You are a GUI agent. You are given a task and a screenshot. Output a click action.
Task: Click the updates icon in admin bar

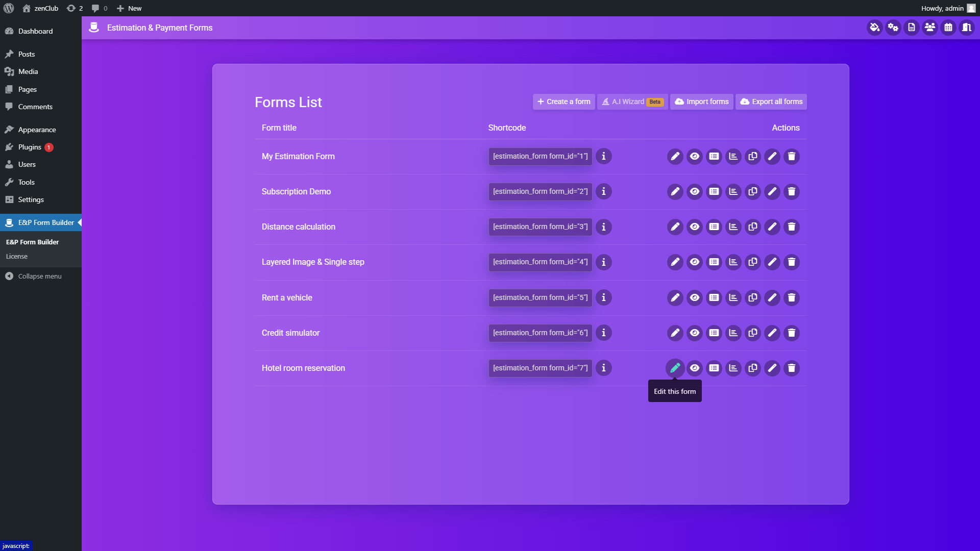75,8
